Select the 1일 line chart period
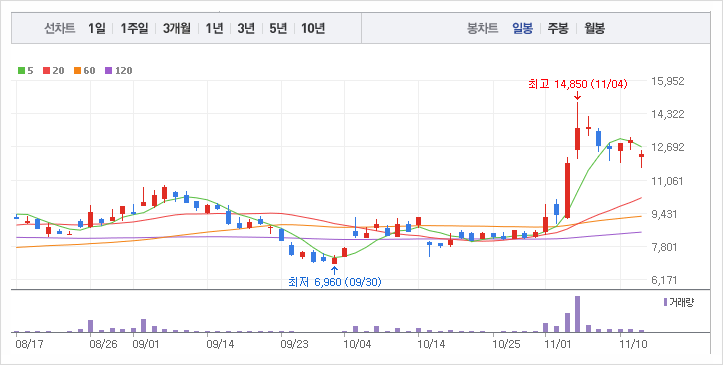Screen dimensions: 723x365 [97, 29]
